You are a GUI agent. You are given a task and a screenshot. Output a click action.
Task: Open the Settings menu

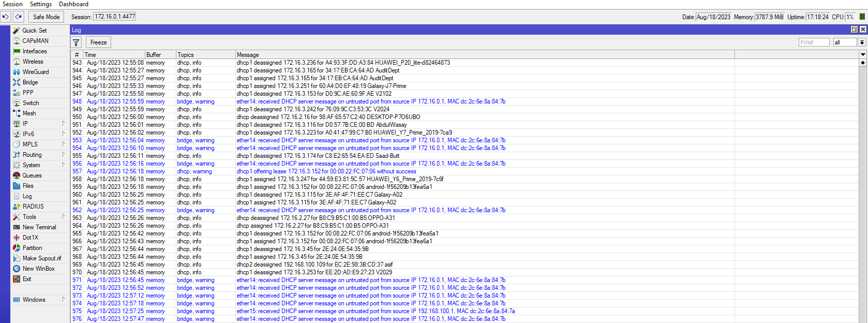click(x=41, y=4)
